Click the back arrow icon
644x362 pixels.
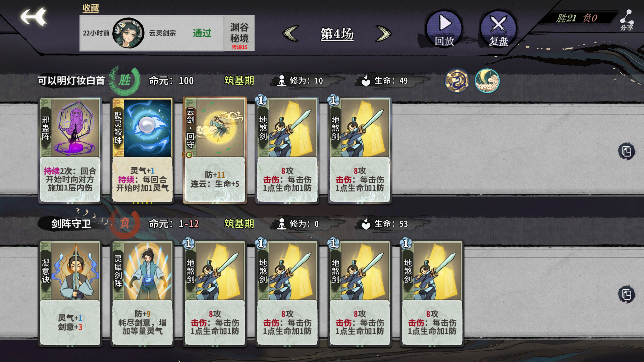(x=34, y=17)
